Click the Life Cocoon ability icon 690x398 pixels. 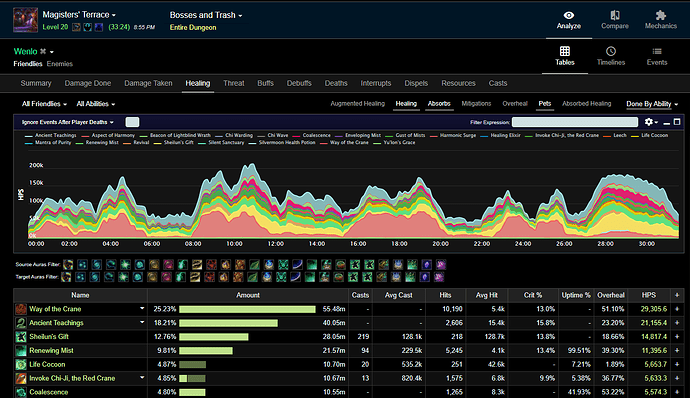coord(21,365)
